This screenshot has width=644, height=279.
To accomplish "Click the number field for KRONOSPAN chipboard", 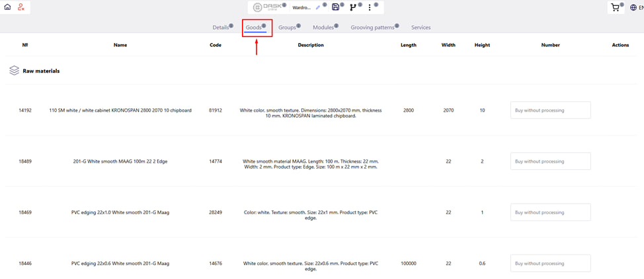I will click(x=550, y=110).
